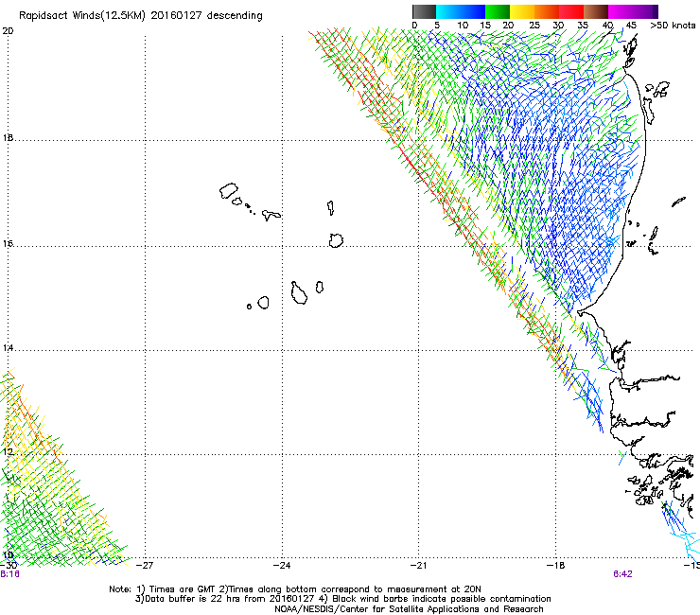Select the purple '6:42' swath time label
This screenshot has height=615, width=700.
622,574
